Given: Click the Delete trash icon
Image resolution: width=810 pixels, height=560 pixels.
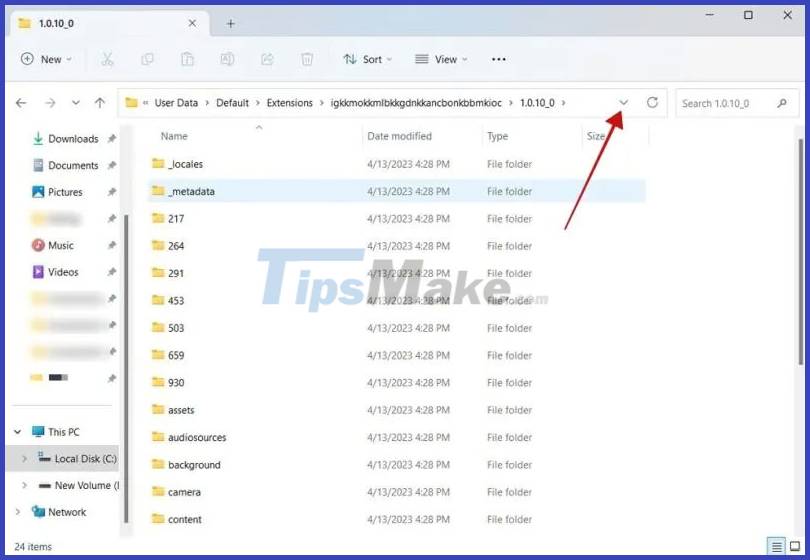Looking at the screenshot, I should 307,59.
